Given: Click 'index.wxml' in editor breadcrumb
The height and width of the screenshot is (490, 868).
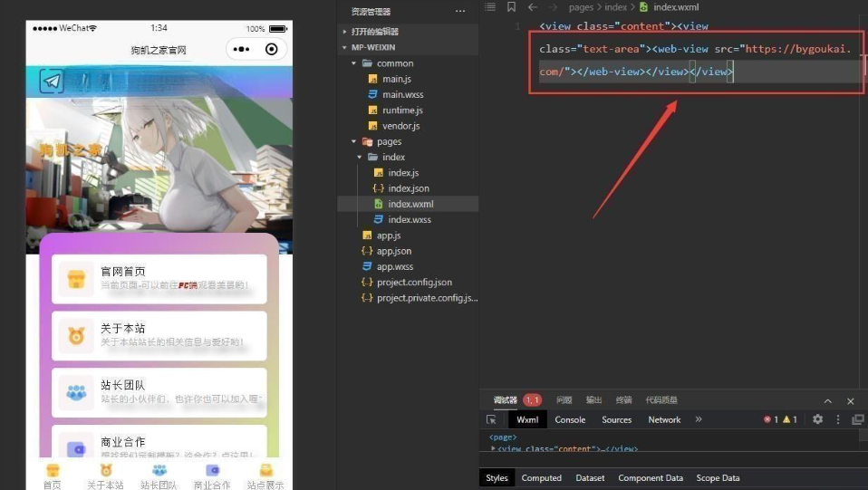Looking at the screenshot, I should tap(676, 7).
